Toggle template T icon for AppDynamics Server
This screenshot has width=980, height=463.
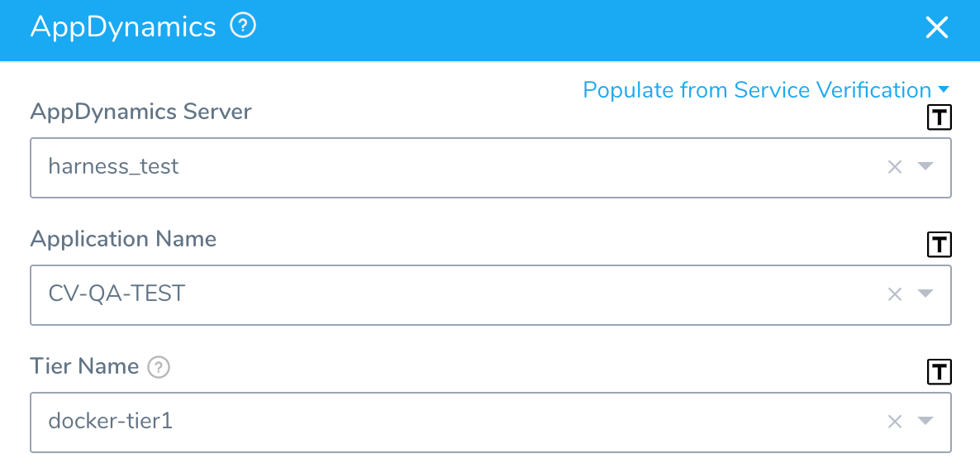[x=939, y=117]
